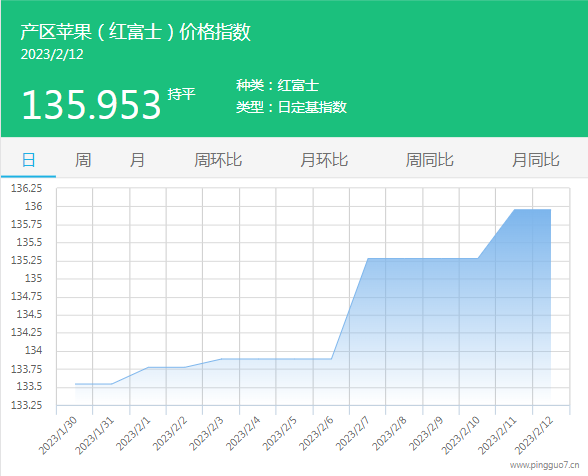Viewport: 588px width, 476px height.
Task: Click the y-axis label 135.25
Action: [x=27, y=260]
